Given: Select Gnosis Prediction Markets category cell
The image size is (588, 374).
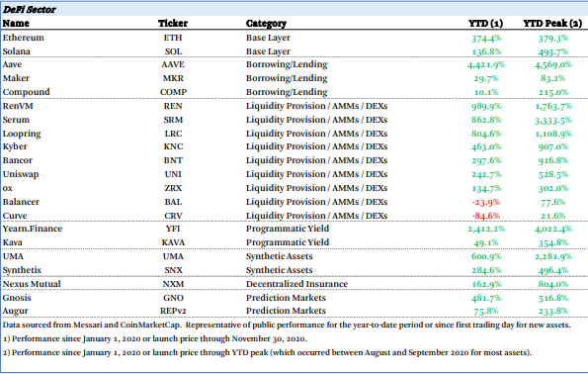Looking at the screenshot, I should coord(286,298).
